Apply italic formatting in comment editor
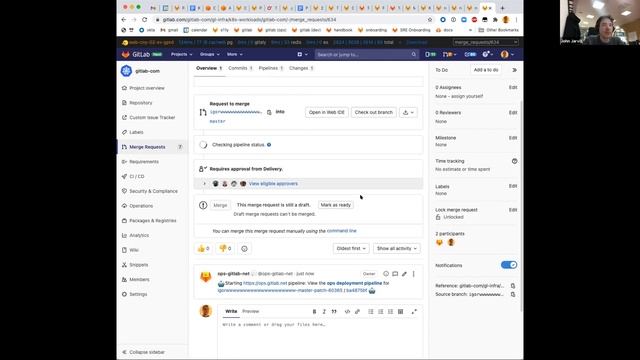 (x=324, y=311)
